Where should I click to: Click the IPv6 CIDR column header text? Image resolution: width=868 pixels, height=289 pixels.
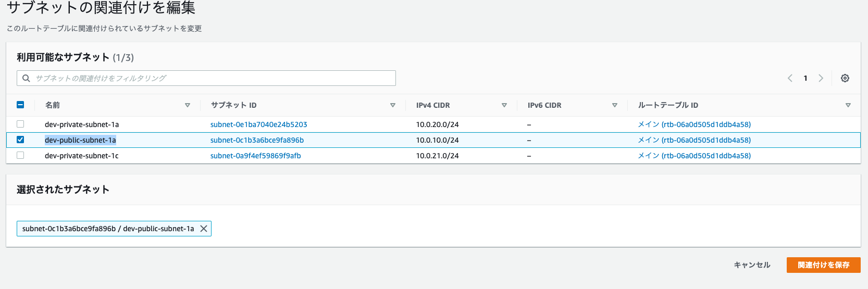point(544,105)
